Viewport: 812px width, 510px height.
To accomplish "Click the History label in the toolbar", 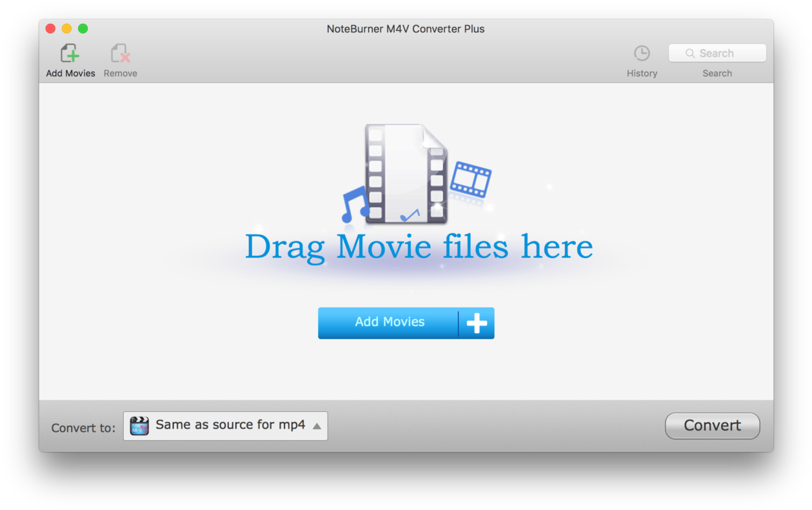I will [642, 74].
